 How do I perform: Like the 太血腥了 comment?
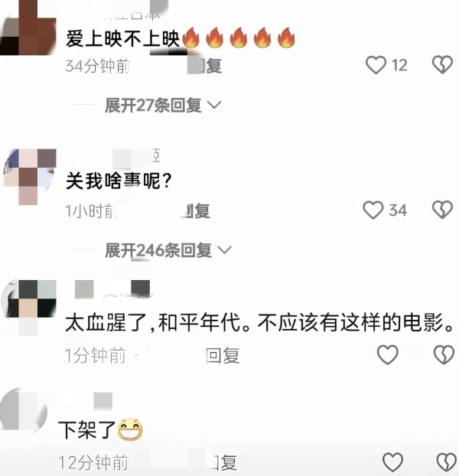387,354
